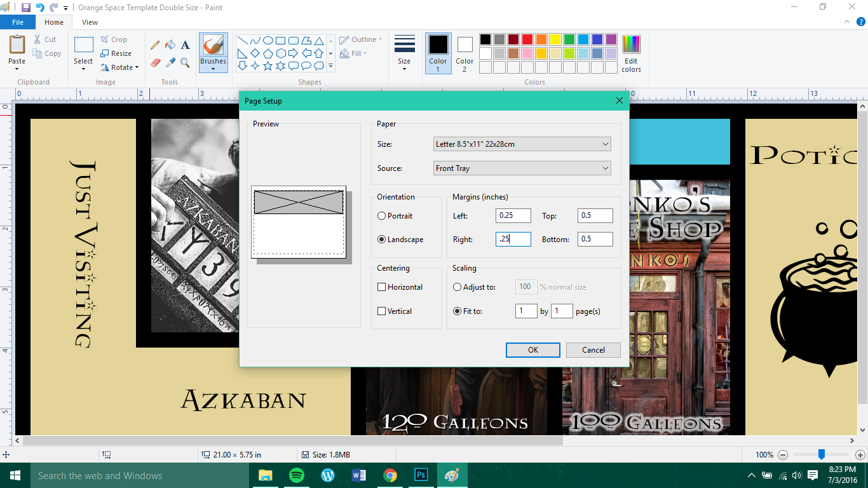Click the Cut scissors icon

tap(37, 39)
